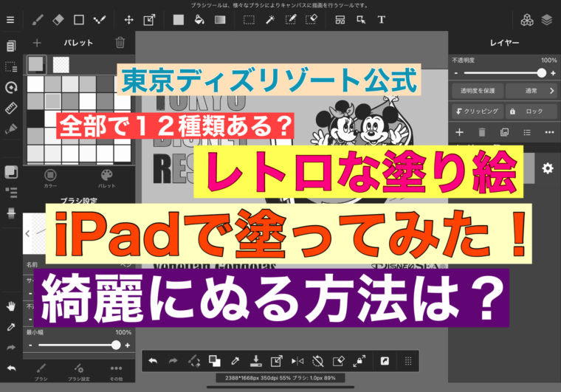The image size is (561, 392).
Task: Pick the transparent color swatch
Action: click(x=61, y=65)
